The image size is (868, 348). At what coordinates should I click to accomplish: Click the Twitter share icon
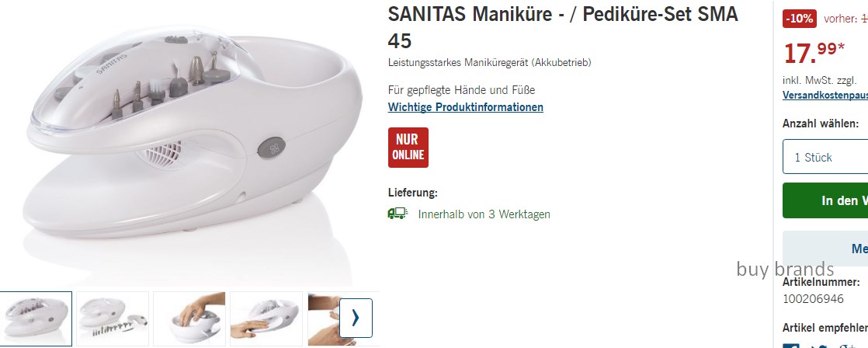[x=818, y=346]
